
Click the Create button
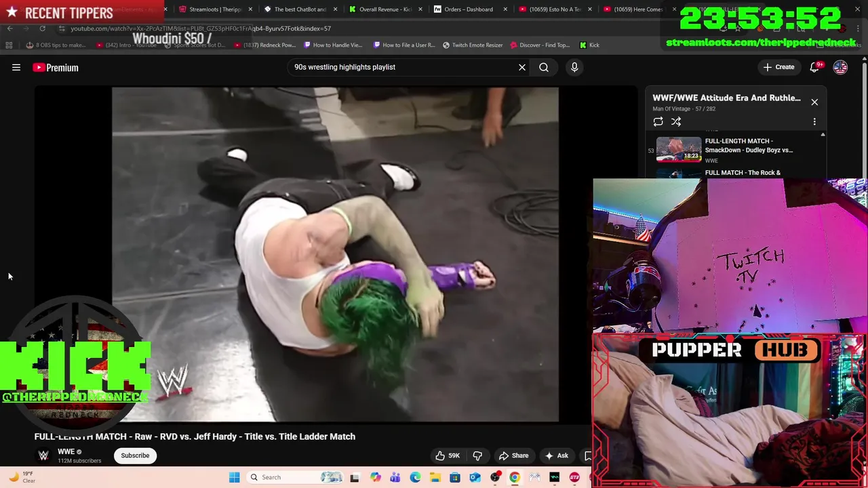point(778,67)
